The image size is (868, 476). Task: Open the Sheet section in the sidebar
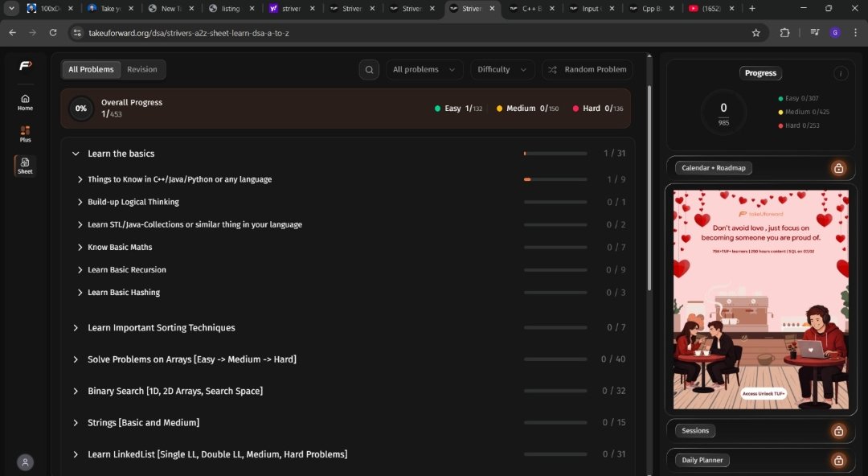coord(25,166)
